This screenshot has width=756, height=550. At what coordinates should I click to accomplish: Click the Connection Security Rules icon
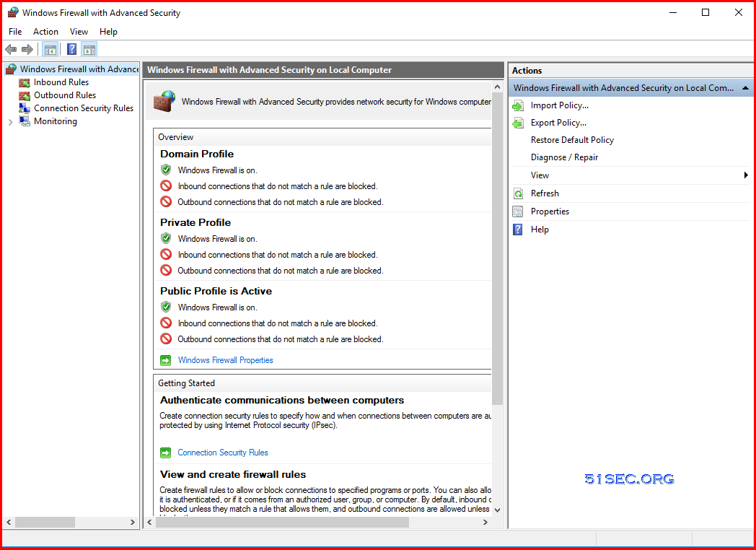(24, 108)
